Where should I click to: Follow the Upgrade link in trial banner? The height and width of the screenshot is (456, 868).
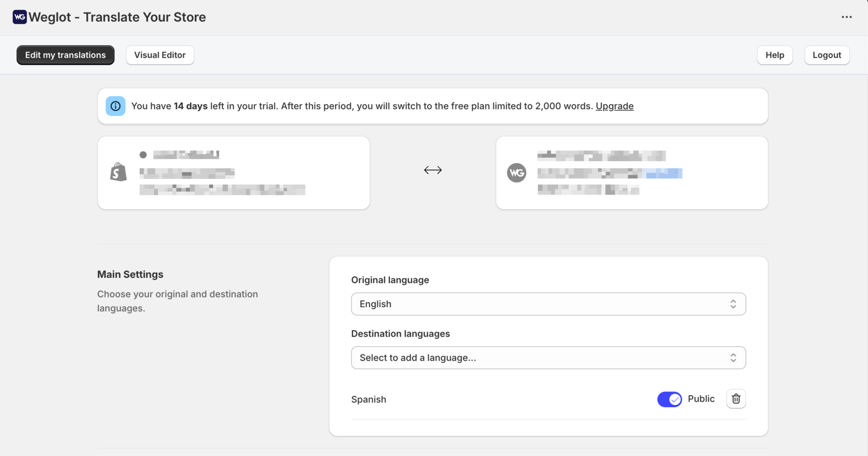point(615,106)
